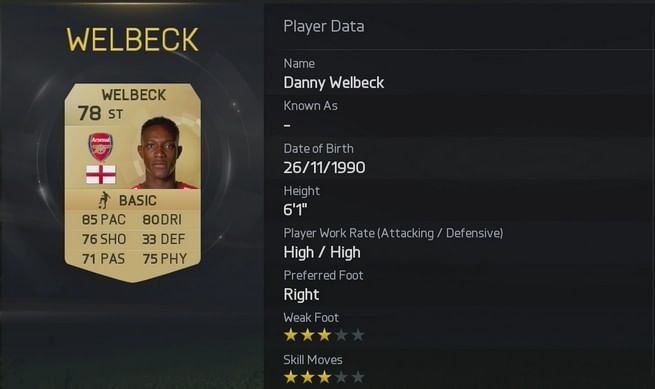Click the date of birth 26/11/1990
This screenshot has height=389, width=655.
(324, 168)
